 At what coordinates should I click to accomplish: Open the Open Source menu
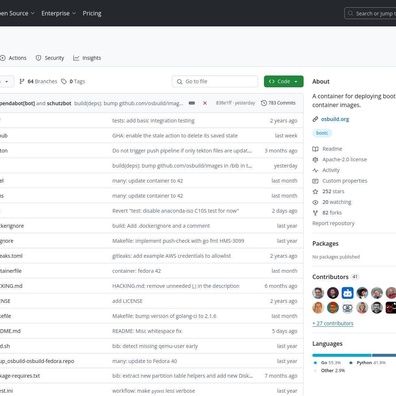pyautogui.click(x=17, y=13)
